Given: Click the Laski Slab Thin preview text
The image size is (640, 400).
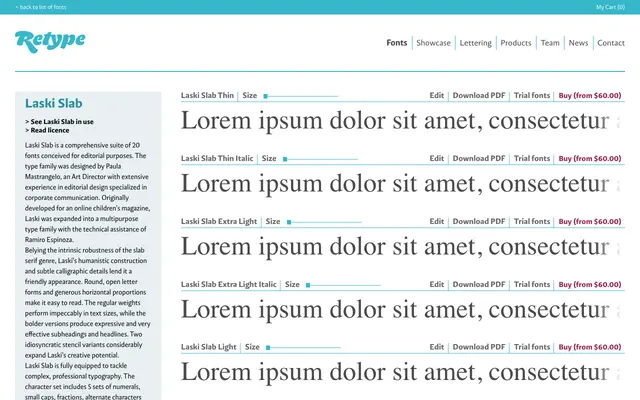Looking at the screenshot, I should 400,121.
